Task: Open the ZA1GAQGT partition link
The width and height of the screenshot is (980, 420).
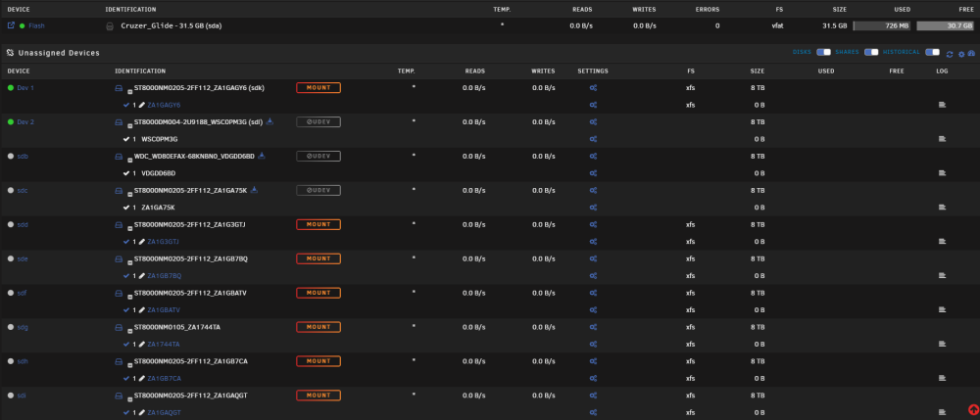Action: pos(165,412)
